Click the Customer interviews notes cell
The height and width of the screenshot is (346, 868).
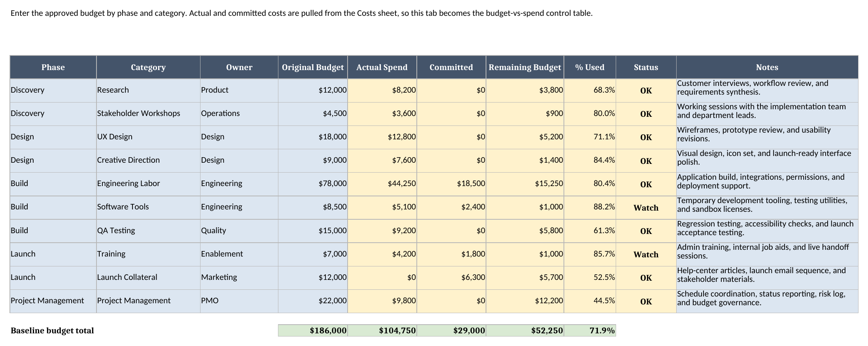tap(767, 90)
